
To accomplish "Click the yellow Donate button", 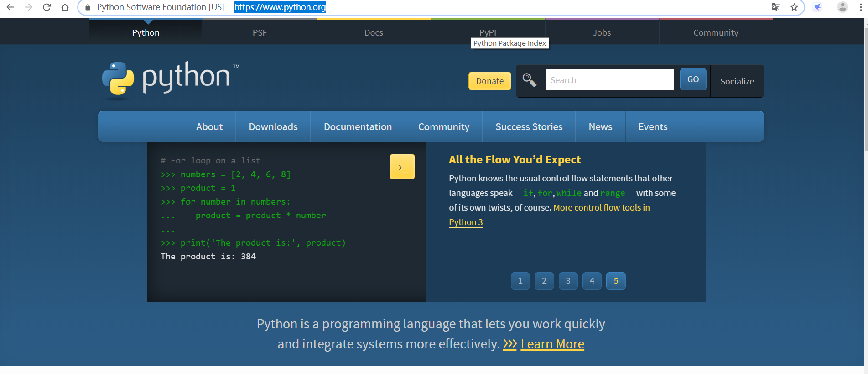I will coord(490,81).
